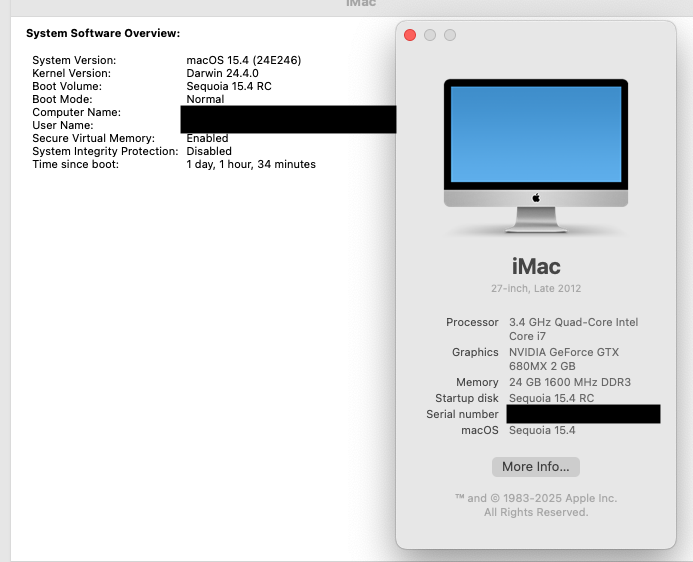
Task: Click the Sequoia 15.4 macOS version text
Action: tap(541, 430)
